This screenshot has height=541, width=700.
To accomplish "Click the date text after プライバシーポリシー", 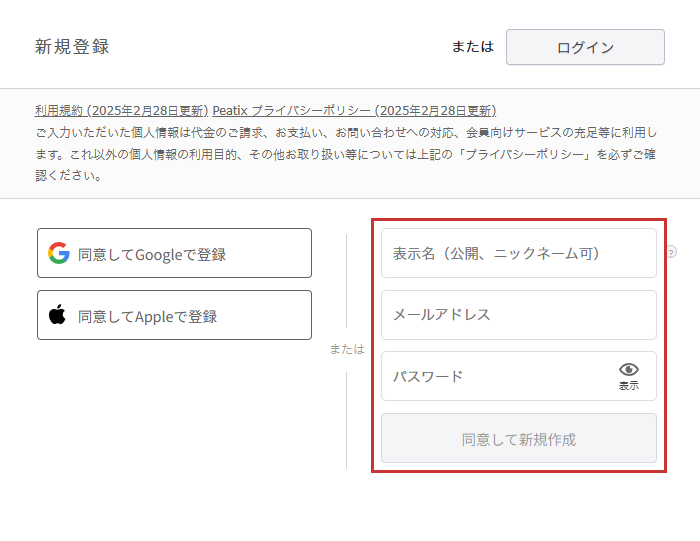I will [x=437, y=110].
